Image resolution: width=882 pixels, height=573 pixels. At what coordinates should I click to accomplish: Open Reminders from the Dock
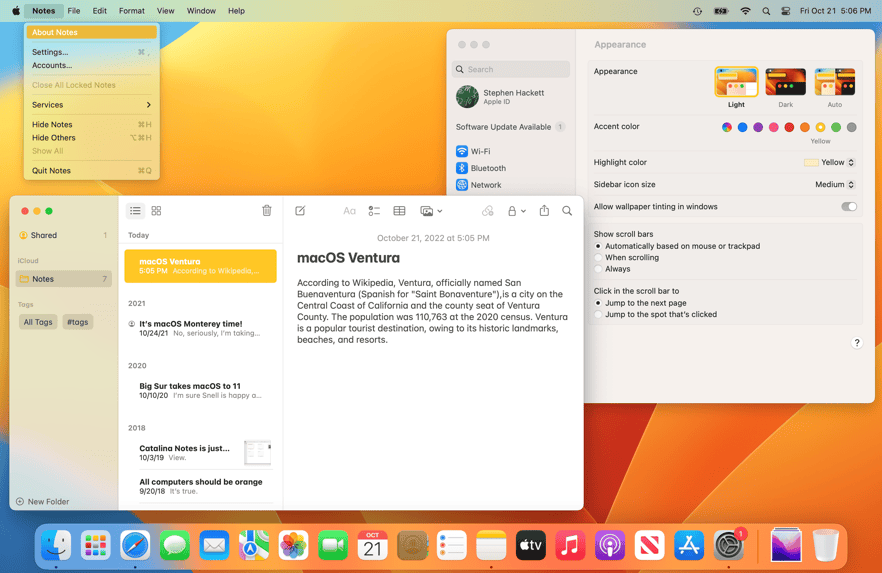coord(452,545)
